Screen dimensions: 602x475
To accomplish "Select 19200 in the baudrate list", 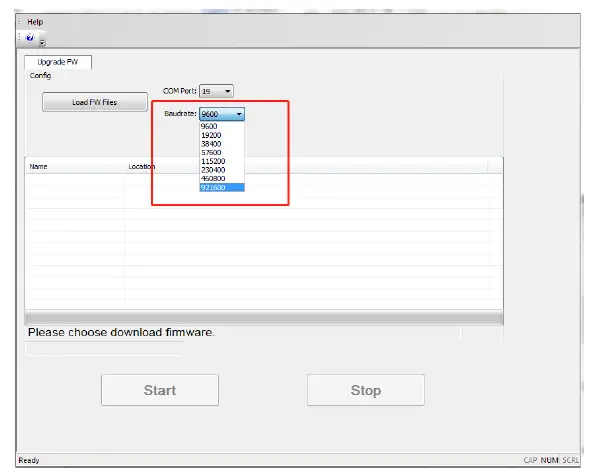I will (x=222, y=135).
